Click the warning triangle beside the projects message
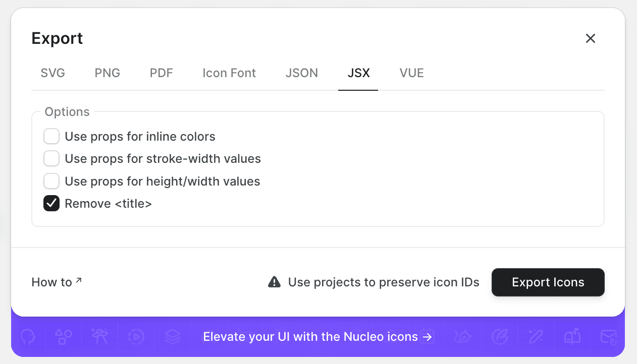The width and height of the screenshot is (637, 364). [274, 282]
